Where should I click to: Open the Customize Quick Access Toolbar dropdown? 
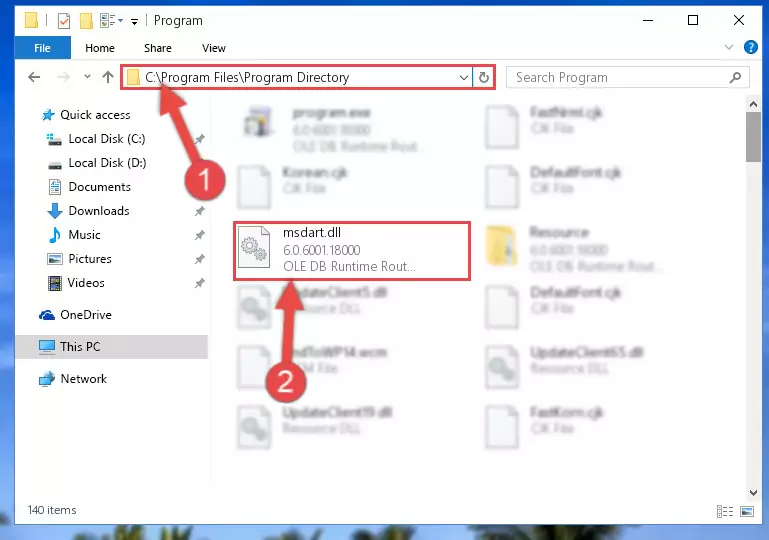[134, 21]
